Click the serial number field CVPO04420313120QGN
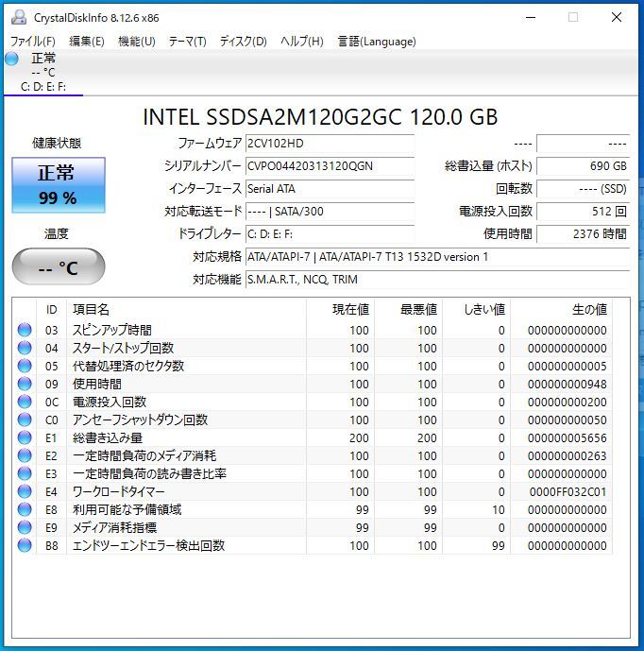 point(330,166)
